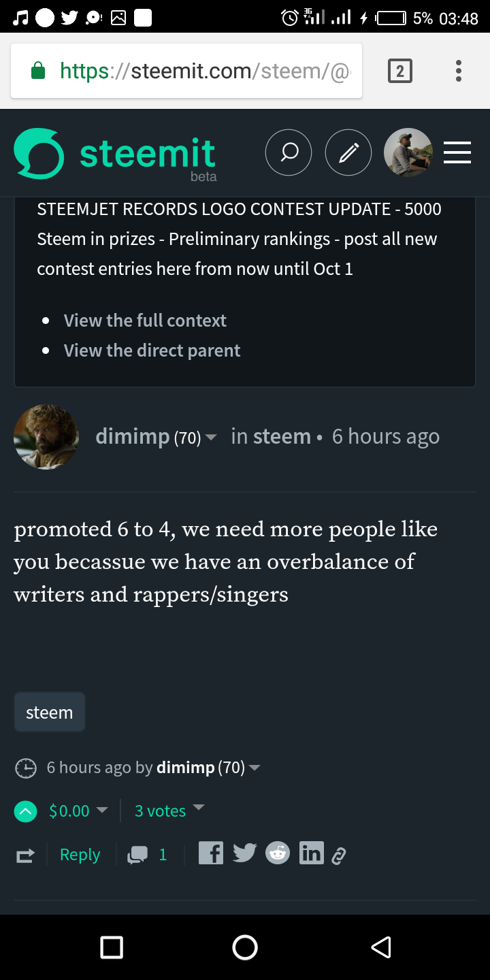Screen dimensions: 490x980
Task: Share comment on Facebook icon
Action: (211, 853)
